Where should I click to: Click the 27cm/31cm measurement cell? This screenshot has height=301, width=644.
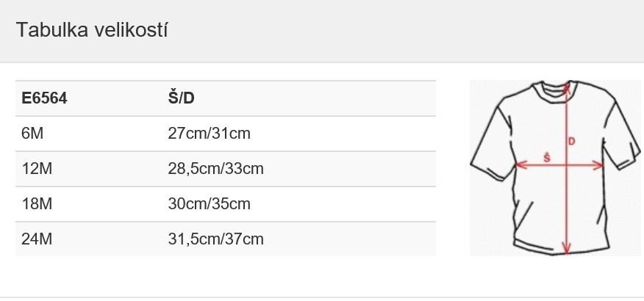coord(209,134)
